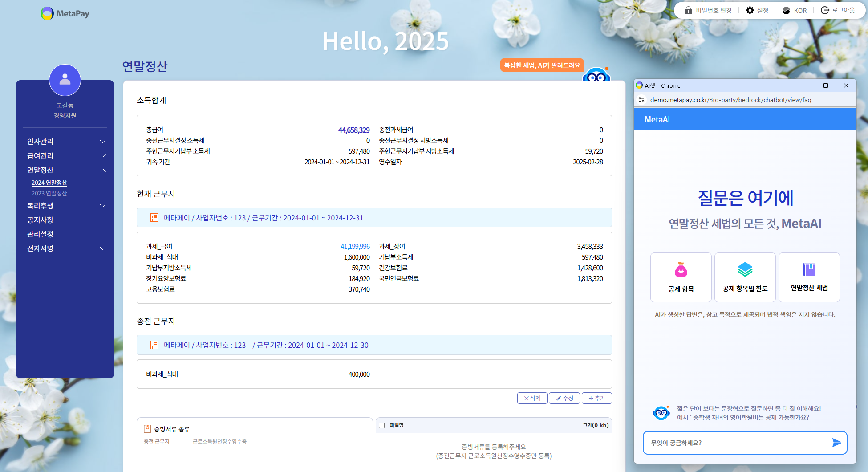Select the 공제 항목 card label
Screen dimensions: 868x472
coord(681,289)
